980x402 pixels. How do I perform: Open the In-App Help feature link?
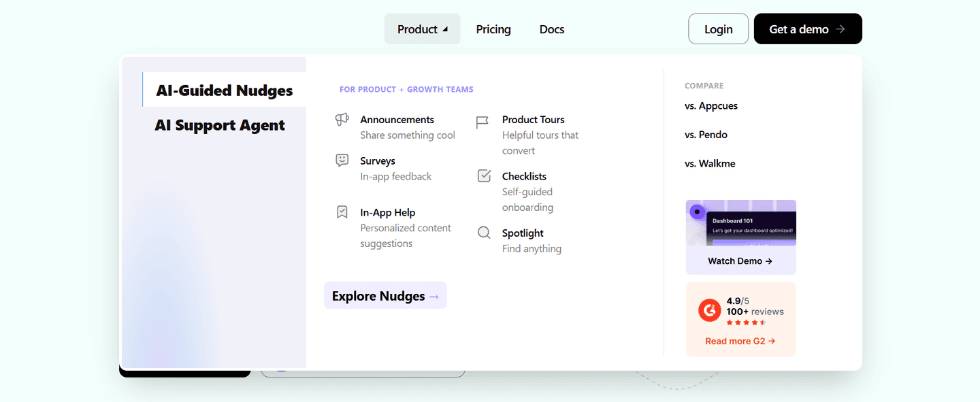pos(388,213)
